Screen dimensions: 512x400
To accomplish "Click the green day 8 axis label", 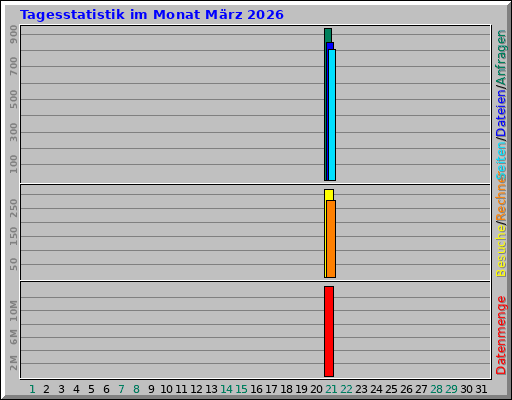I will coord(136,389).
